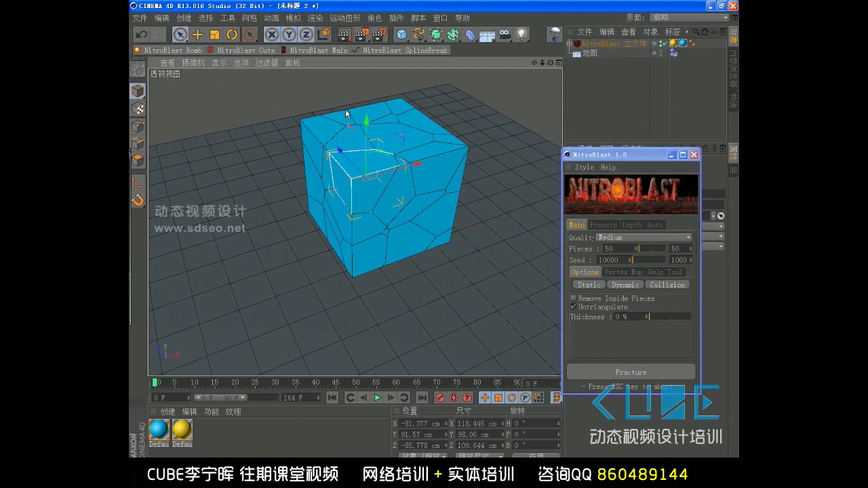
Task: Open the Vertex Map tab
Action: coord(623,272)
